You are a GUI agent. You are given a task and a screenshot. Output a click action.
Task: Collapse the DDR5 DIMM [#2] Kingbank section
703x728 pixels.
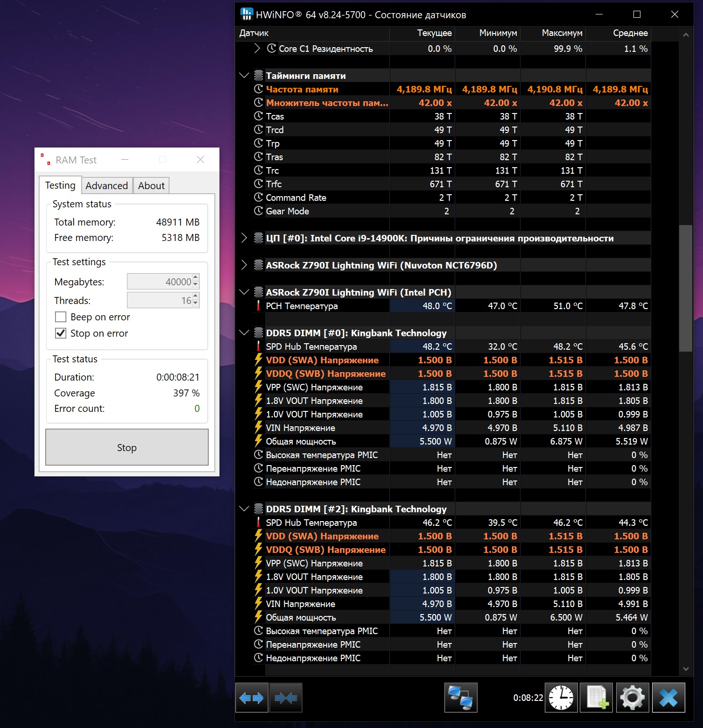tap(244, 509)
